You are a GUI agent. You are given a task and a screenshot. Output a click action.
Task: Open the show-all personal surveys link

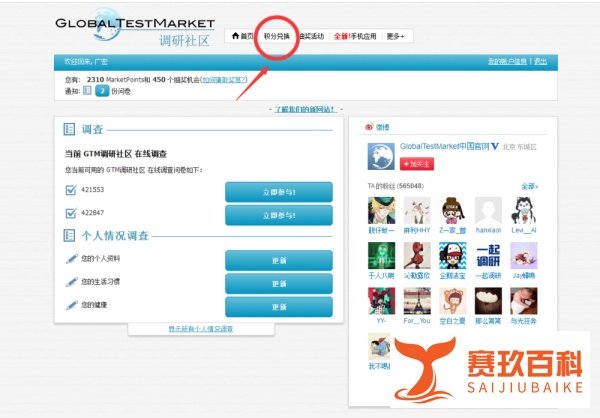[201, 329]
